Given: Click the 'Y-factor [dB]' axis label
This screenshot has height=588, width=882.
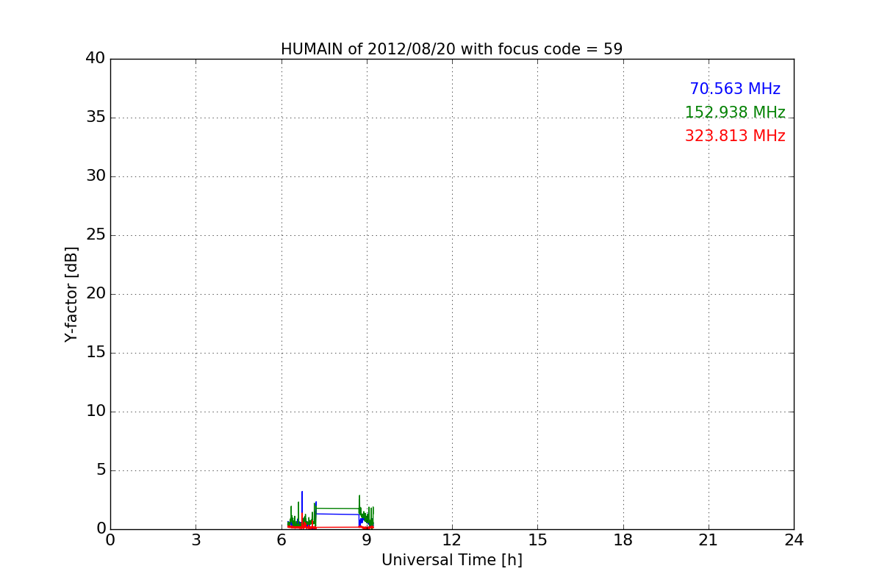Looking at the screenshot, I should pos(71,294).
